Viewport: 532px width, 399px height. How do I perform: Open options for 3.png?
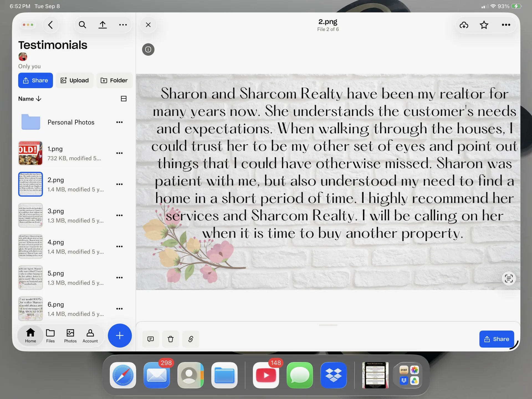pyautogui.click(x=119, y=215)
